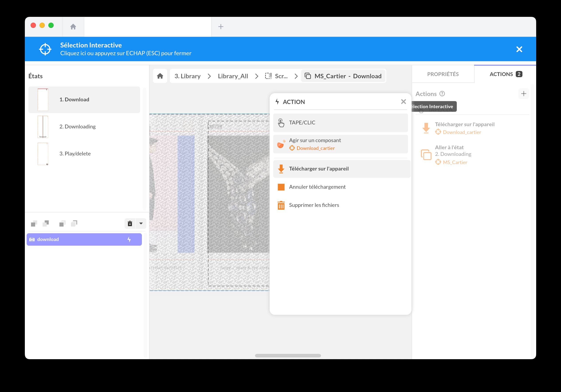Viewport: 561px width, 392px height.
Task: Click the trash delete layer icon
Action: click(x=130, y=223)
